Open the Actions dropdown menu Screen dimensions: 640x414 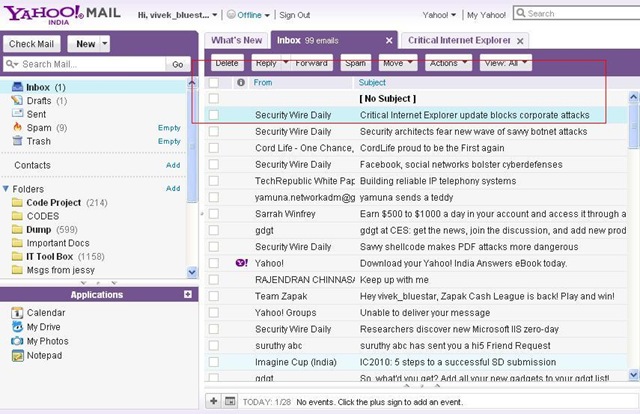click(x=448, y=63)
